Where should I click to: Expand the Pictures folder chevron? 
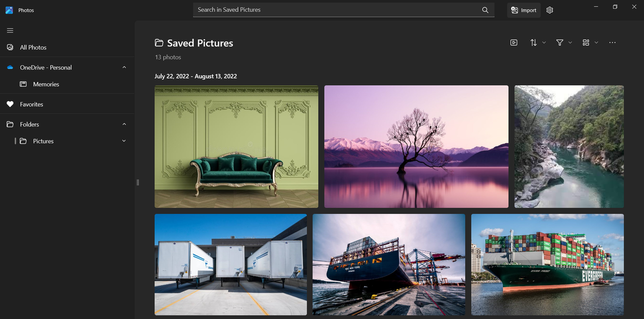pos(124,141)
